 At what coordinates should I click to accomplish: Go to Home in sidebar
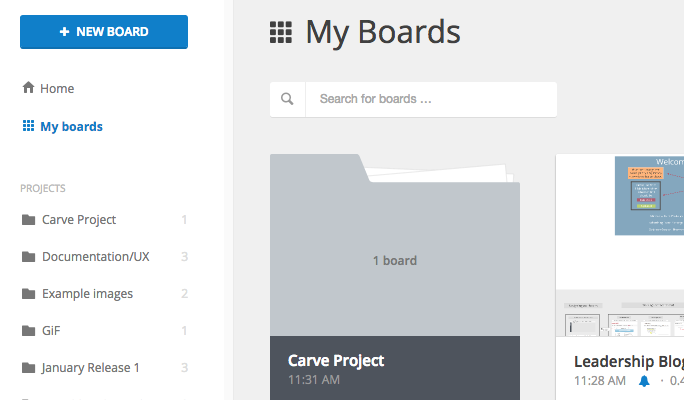(48, 88)
